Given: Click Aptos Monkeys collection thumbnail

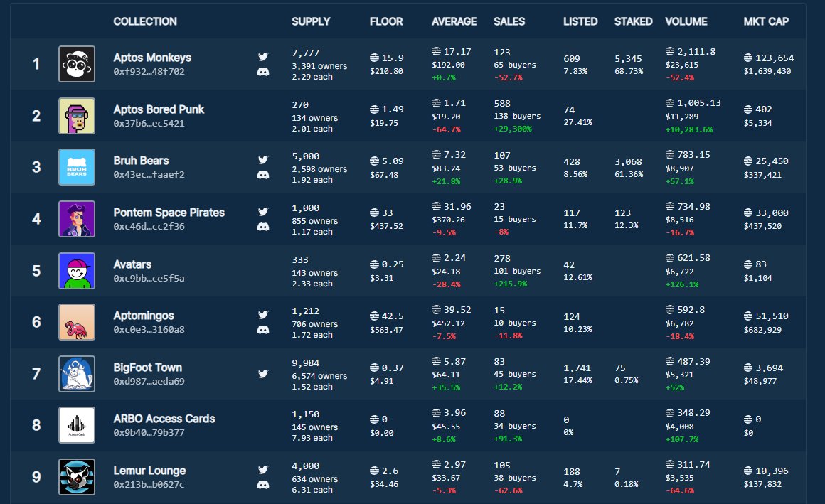Looking at the screenshot, I should [77, 64].
